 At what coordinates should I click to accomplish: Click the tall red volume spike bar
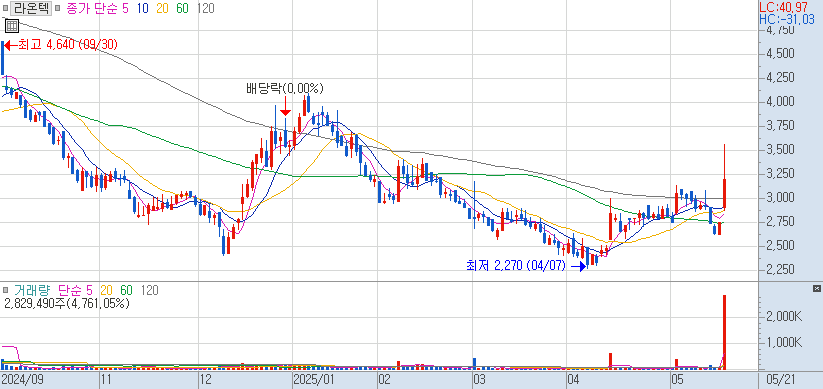coord(724,332)
